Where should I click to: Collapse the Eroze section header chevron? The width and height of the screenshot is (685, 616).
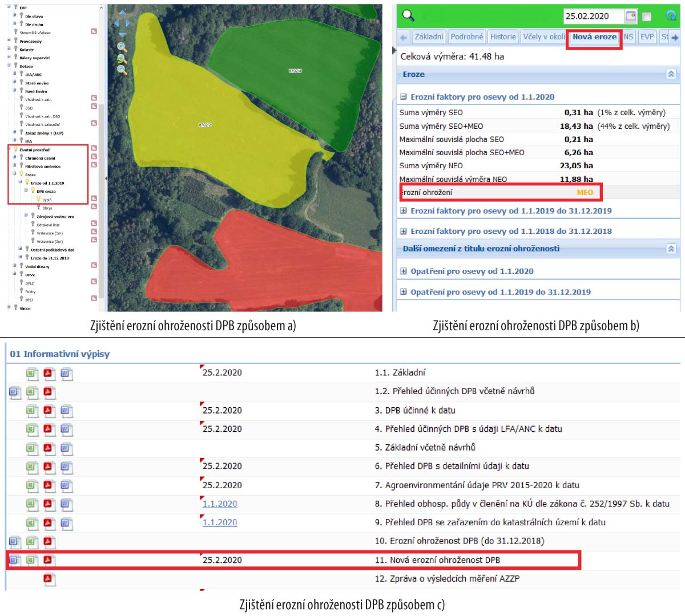pos(671,74)
